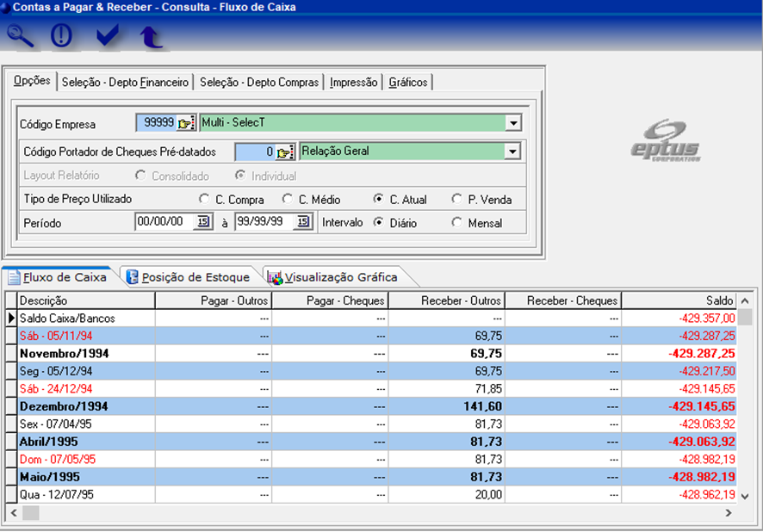Click the horizontal scrollbar right arrow
This screenshot has width=763, height=532.
pyautogui.click(x=729, y=512)
